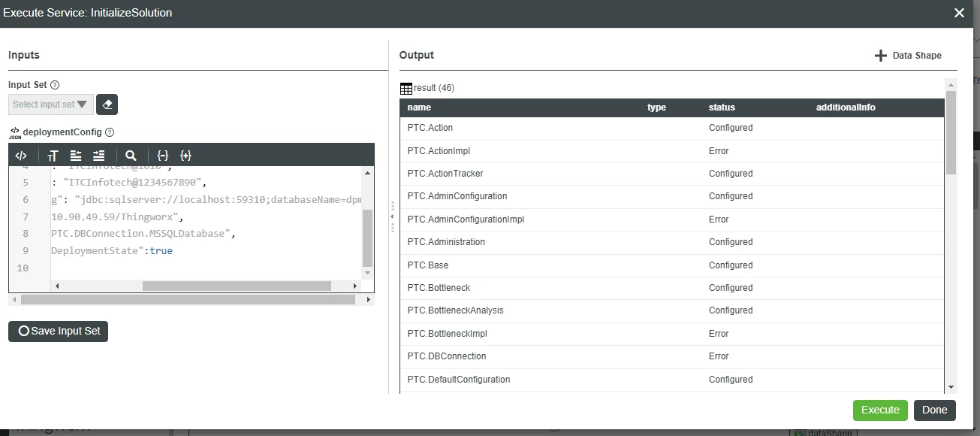The image size is (980, 436).
Task: Click the output scrollbar down arrow
Action: coord(951,386)
